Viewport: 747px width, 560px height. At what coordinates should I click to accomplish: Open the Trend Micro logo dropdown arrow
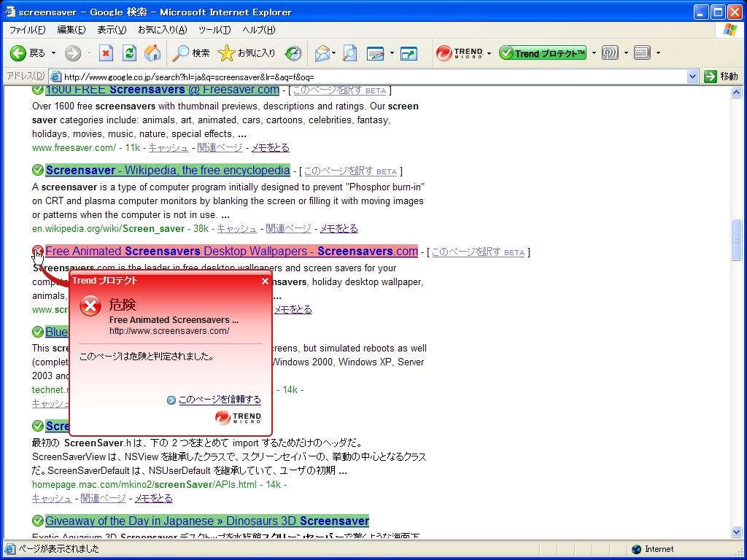pos(489,53)
